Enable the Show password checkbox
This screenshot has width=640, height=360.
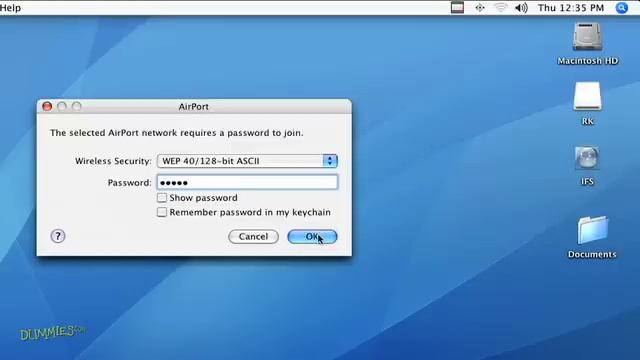162,198
